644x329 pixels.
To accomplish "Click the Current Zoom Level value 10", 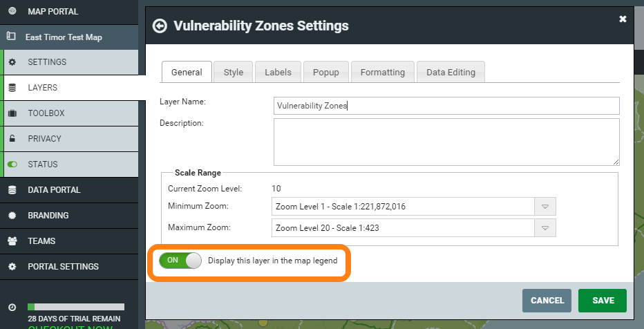I will coord(276,189).
